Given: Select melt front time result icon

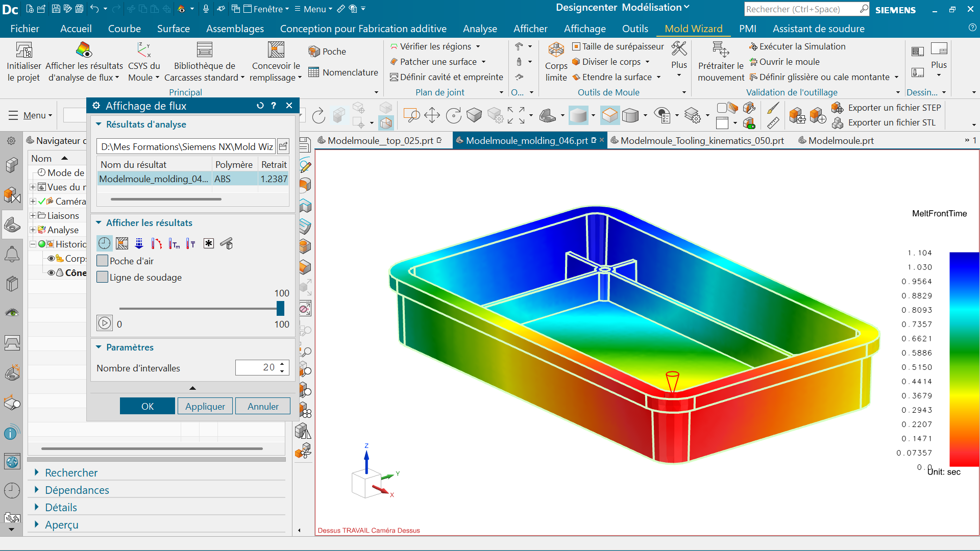Looking at the screenshot, I should point(104,243).
